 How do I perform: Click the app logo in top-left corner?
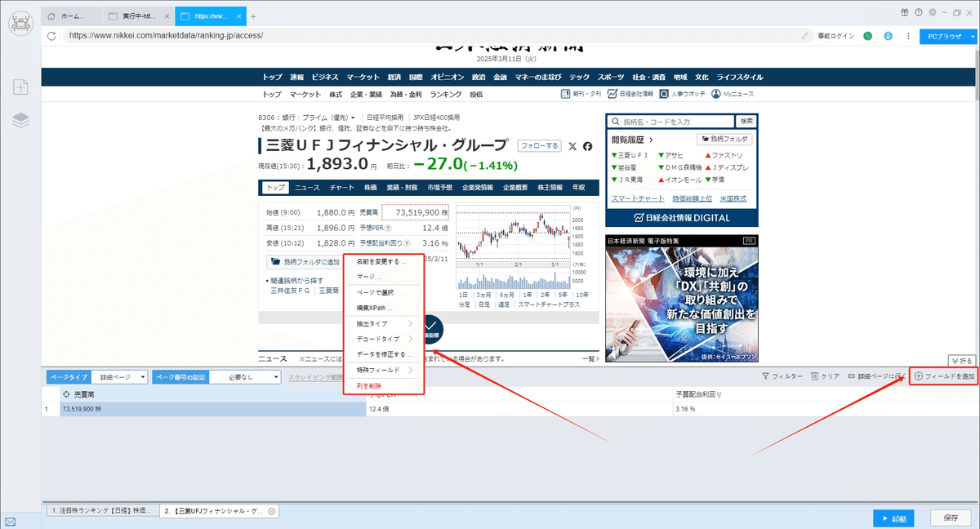click(x=20, y=22)
